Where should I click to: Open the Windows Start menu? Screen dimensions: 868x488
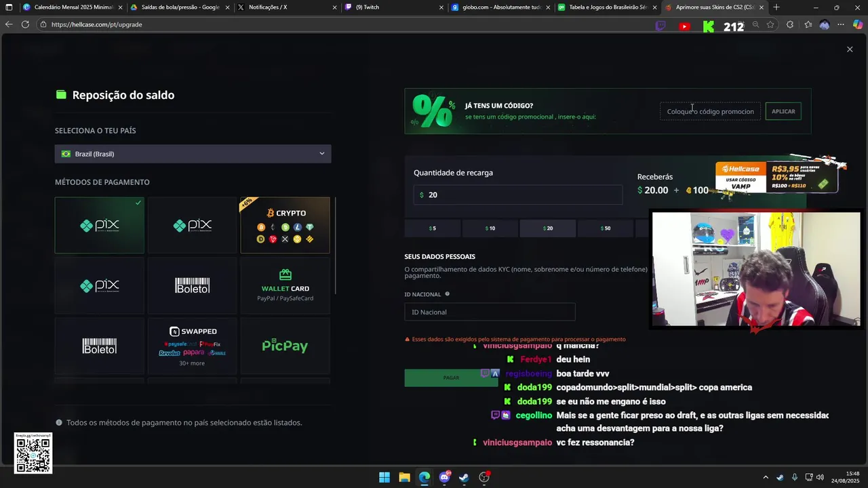(x=384, y=477)
